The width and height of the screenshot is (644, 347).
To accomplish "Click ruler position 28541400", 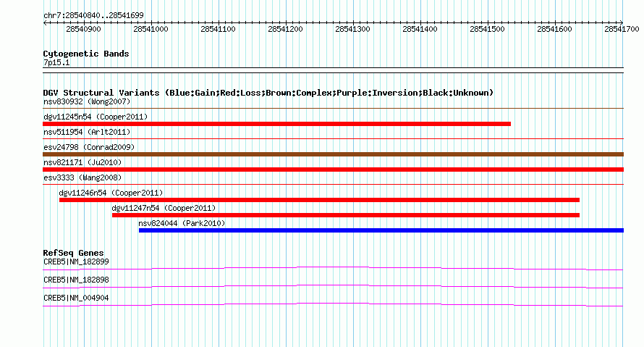I will click(x=420, y=29).
